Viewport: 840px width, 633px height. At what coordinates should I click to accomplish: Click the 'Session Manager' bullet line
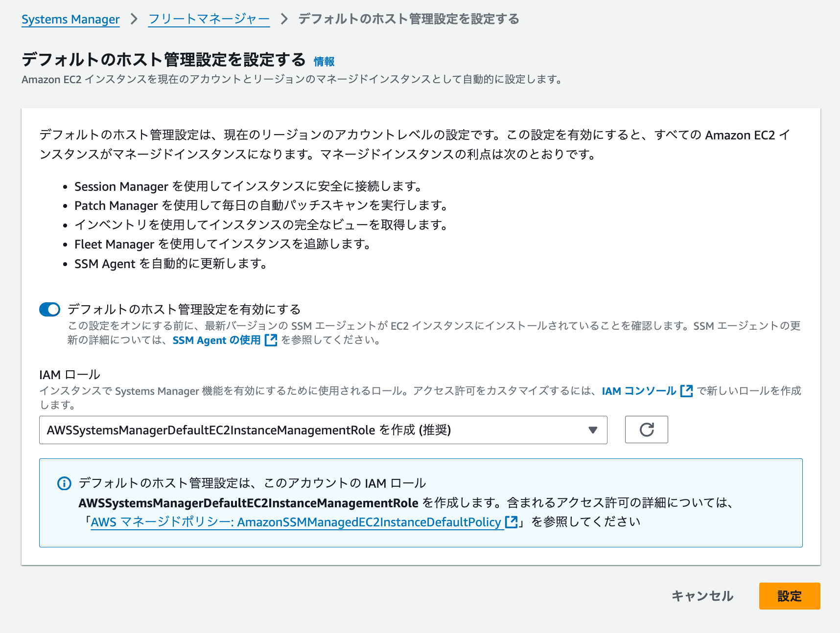pos(248,186)
